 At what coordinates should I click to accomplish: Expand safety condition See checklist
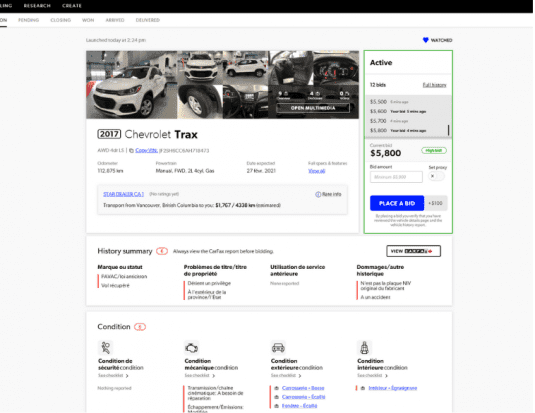pos(113,375)
